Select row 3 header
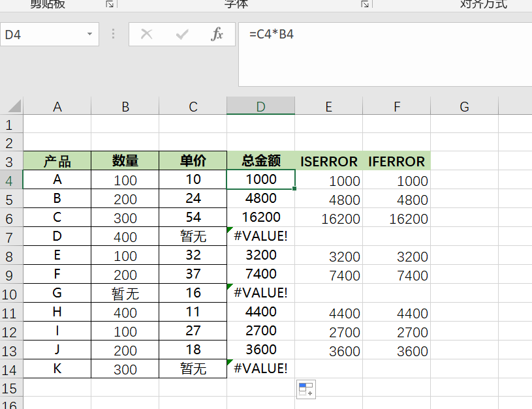Image resolution: width=532 pixels, height=409 pixels. click(12, 161)
